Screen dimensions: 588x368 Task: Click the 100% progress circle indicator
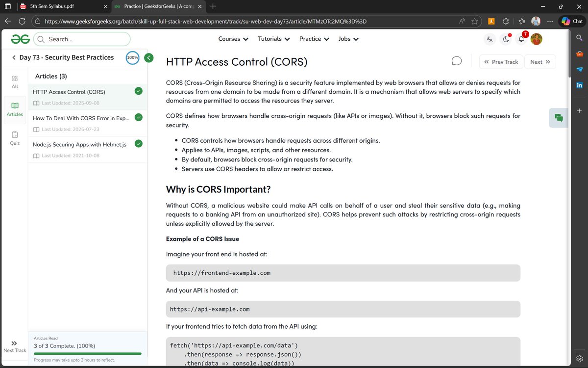(x=132, y=57)
